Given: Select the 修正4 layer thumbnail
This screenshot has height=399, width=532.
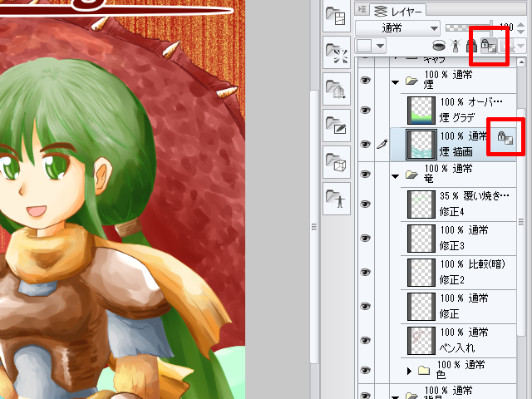Looking at the screenshot, I should [421, 204].
